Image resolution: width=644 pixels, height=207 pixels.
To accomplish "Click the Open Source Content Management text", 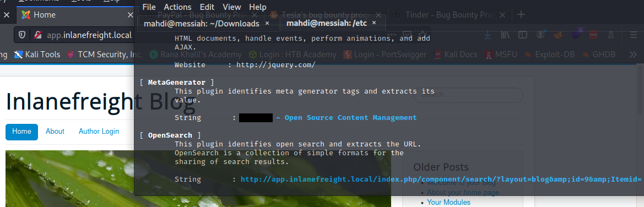I will tap(350, 118).
